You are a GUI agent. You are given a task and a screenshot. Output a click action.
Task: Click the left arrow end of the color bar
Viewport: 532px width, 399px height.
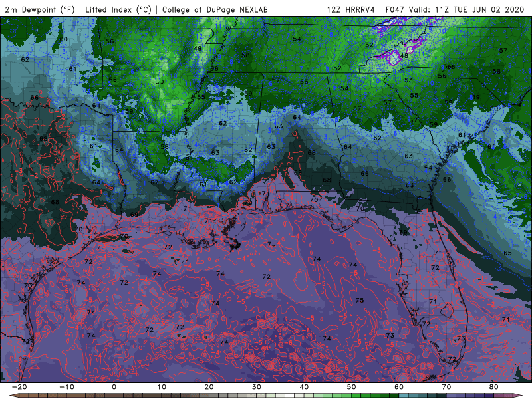(x=13, y=396)
